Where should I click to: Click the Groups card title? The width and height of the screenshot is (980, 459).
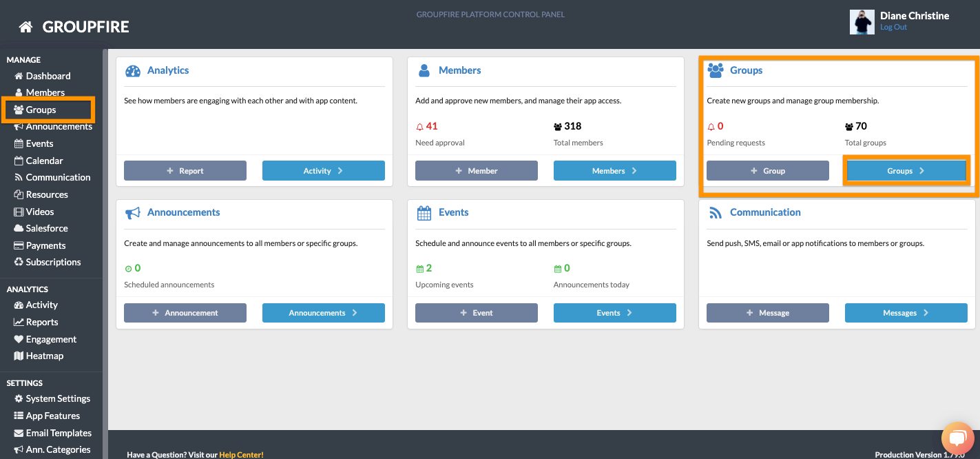pos(747,70)
